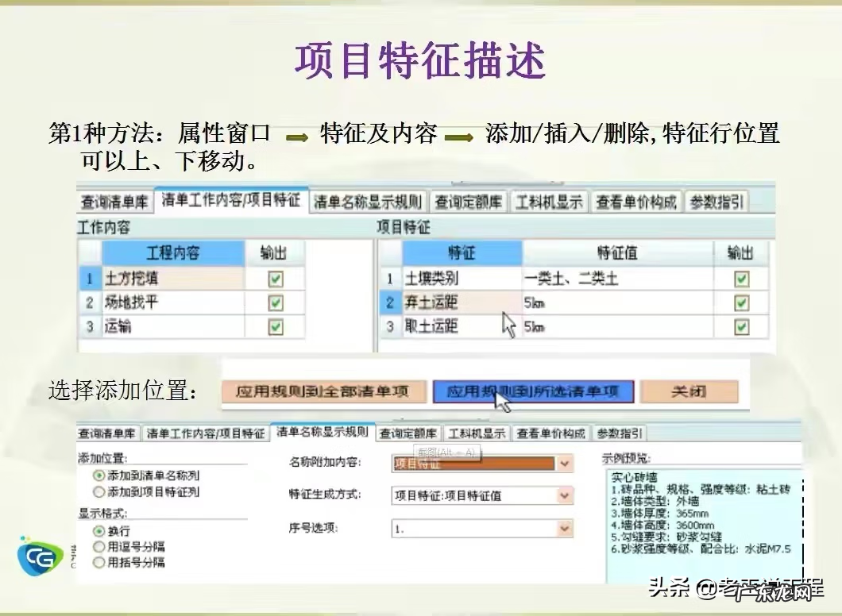The height and width of the screenshot is (616, 842).
Task: Toggle output checkbox for 土壤类别 feature
Action: tap(741, 279)
